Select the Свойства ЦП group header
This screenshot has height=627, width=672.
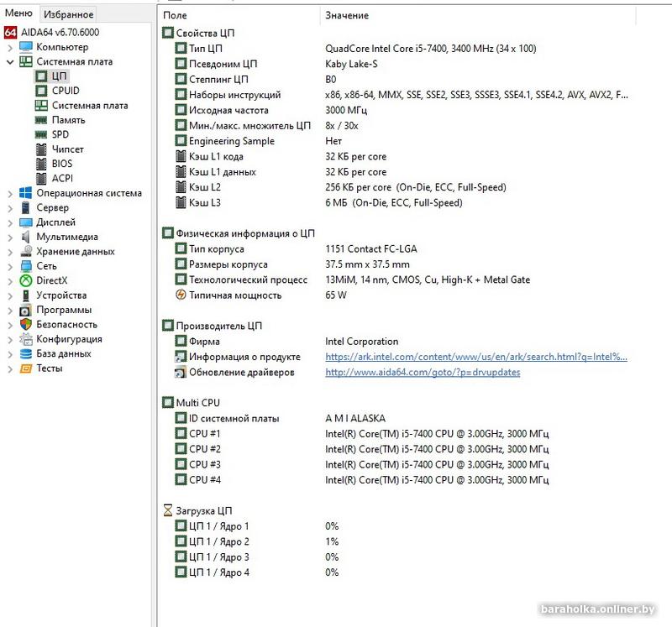click(198, 33)
